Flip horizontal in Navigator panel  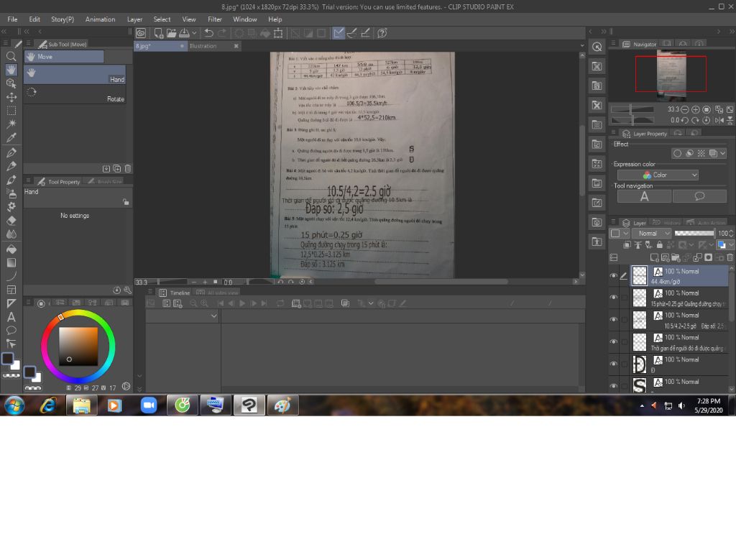coord(719,120)
